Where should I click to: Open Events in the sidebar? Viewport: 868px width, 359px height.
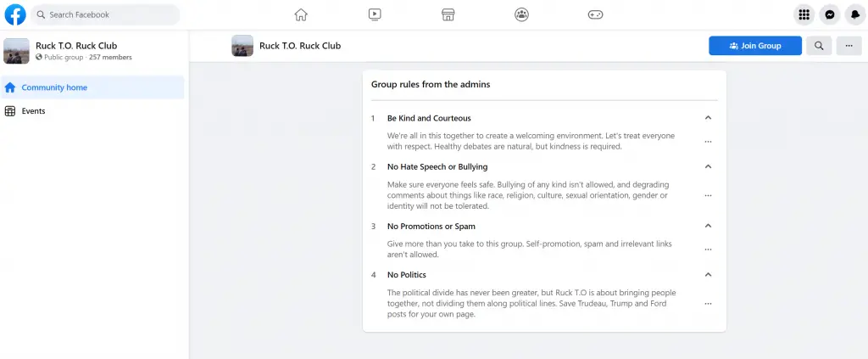pos(92,111)
